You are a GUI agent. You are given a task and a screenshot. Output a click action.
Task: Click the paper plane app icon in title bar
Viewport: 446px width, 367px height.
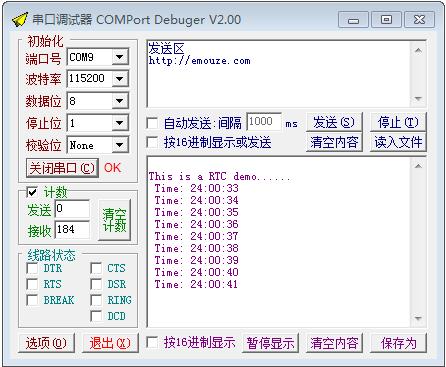tap(19, 20)
